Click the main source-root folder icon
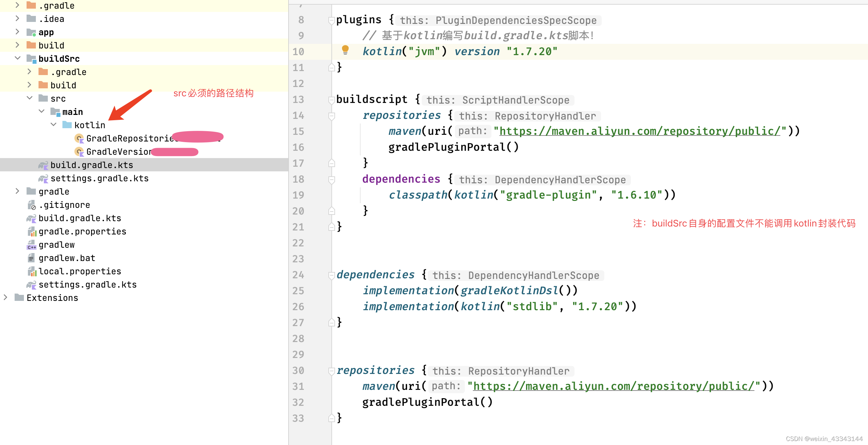Viewport: 868px width, 445px height. point(55,112)
